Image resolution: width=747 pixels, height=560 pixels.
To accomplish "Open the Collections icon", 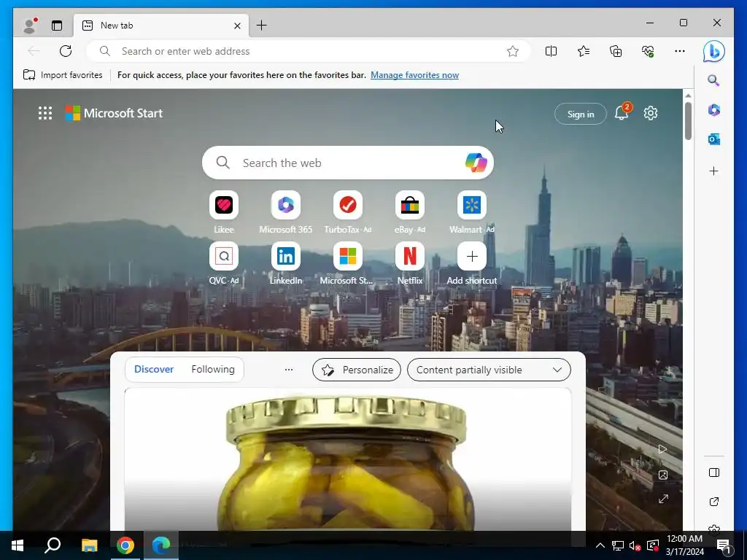I will [x=616, y=51].
